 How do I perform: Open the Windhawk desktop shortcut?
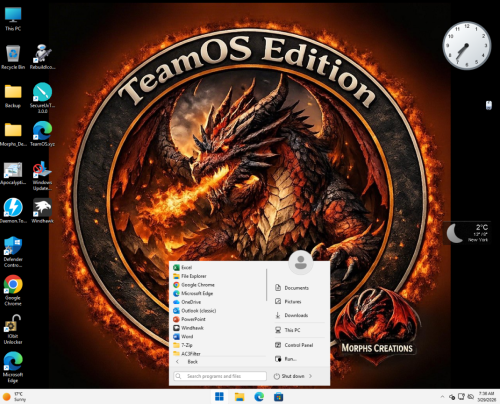click(x=42, y=211)
